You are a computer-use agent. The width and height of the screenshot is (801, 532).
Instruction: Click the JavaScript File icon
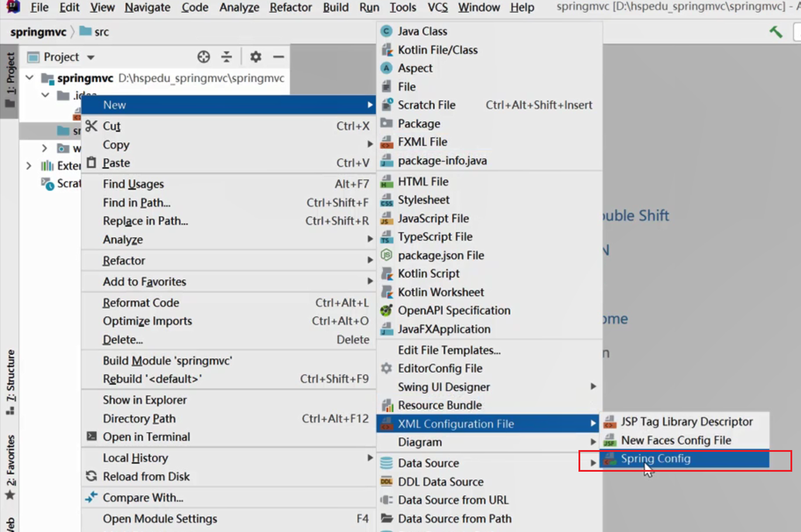coord(386,218)
